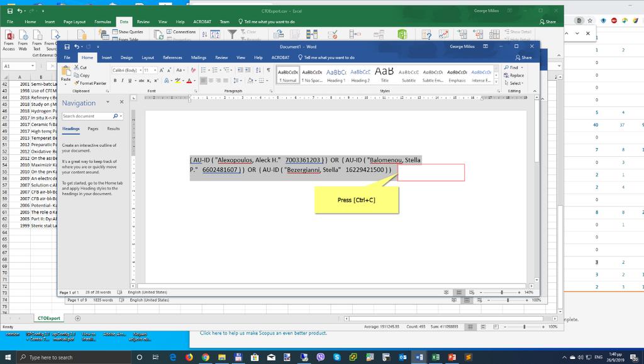Undo the last action in Word
The image size is (644, 364).
pyautogui.click(x=77, y=47)
